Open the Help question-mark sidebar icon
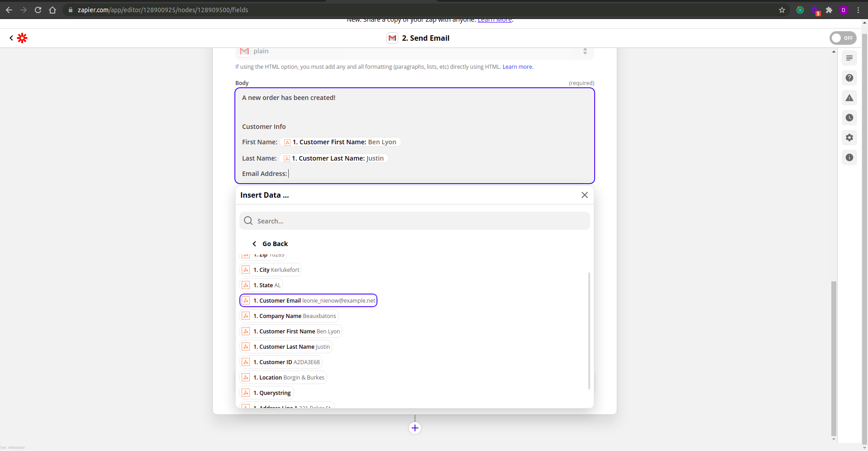 pyautogui.click(x=849, y=78)
